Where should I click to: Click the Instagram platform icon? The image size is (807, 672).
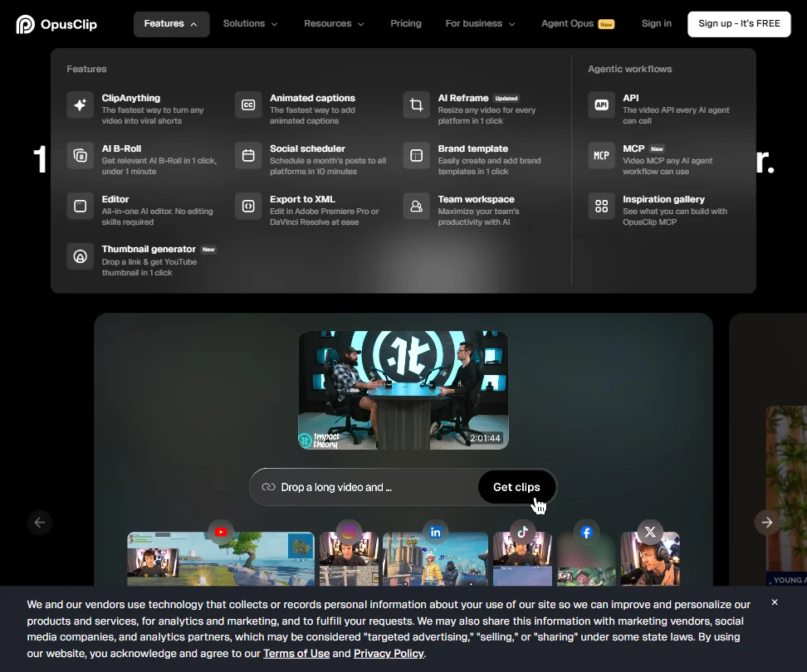[349, 532]
